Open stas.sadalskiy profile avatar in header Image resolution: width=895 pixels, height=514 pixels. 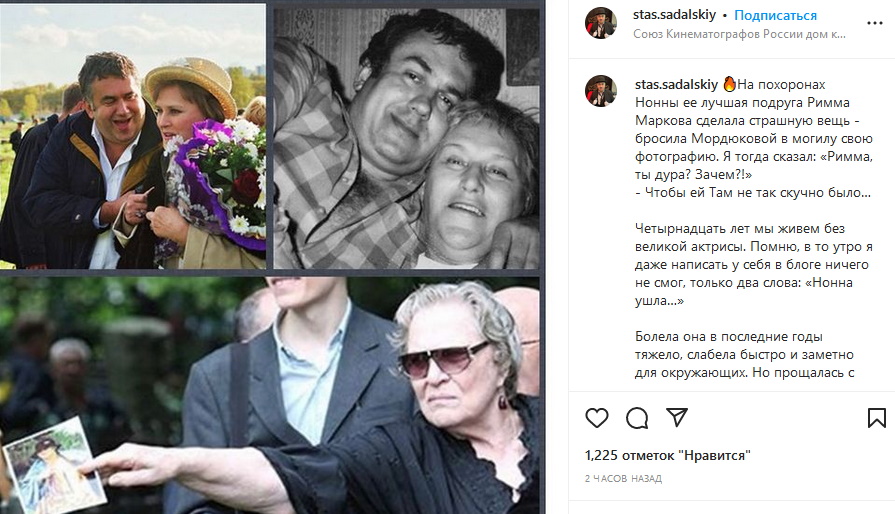[x=600, y=23]
